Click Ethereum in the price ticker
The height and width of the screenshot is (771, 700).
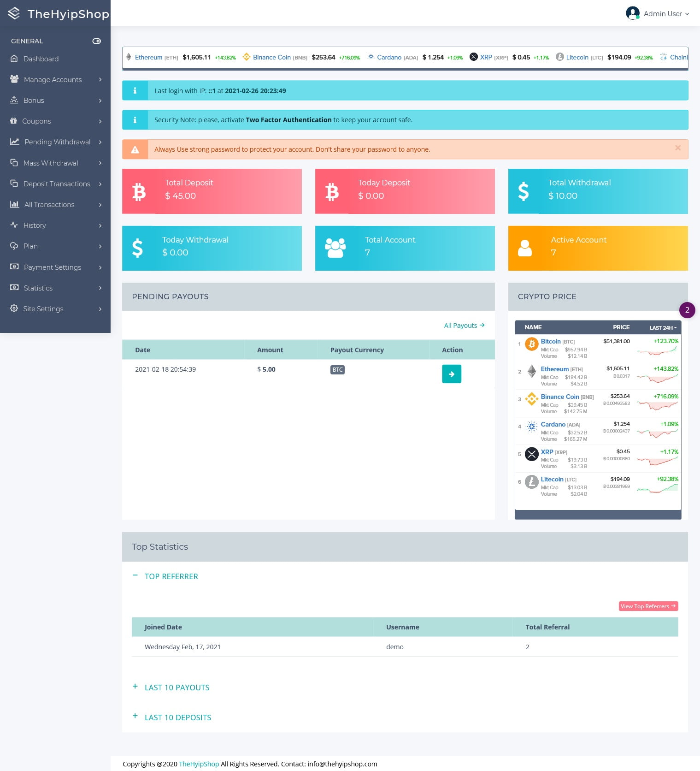(x=148, y=57)
